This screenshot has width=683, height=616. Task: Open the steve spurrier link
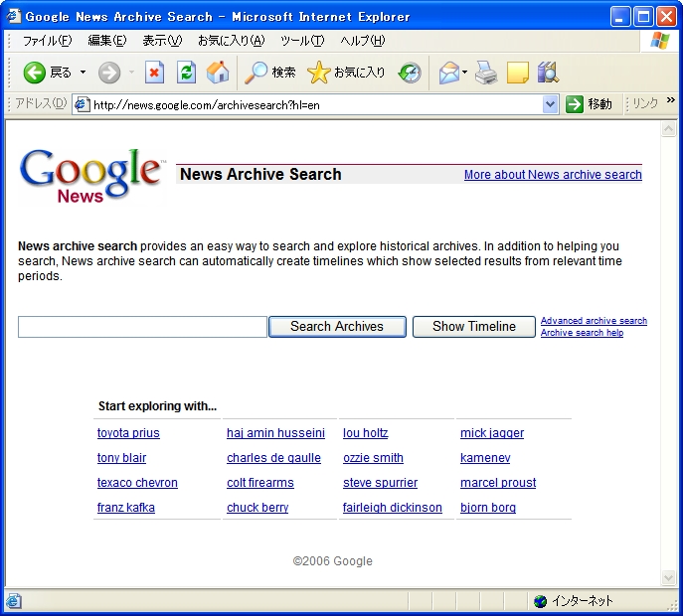pos(380,483)
